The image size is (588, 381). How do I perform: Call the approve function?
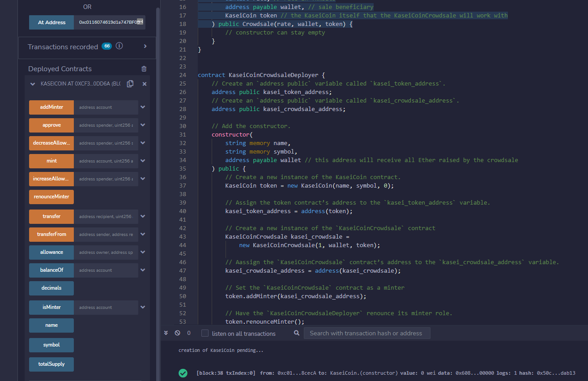click(x=51, y=125)
